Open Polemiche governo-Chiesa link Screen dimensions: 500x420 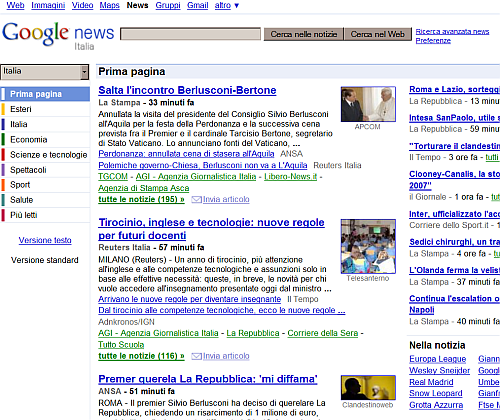pos(203,165)
